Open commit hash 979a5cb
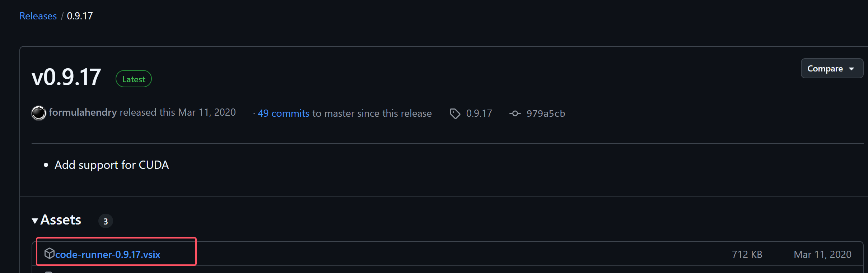The width and height of the screenshot is (868, 273). click(x=546, y=114)
